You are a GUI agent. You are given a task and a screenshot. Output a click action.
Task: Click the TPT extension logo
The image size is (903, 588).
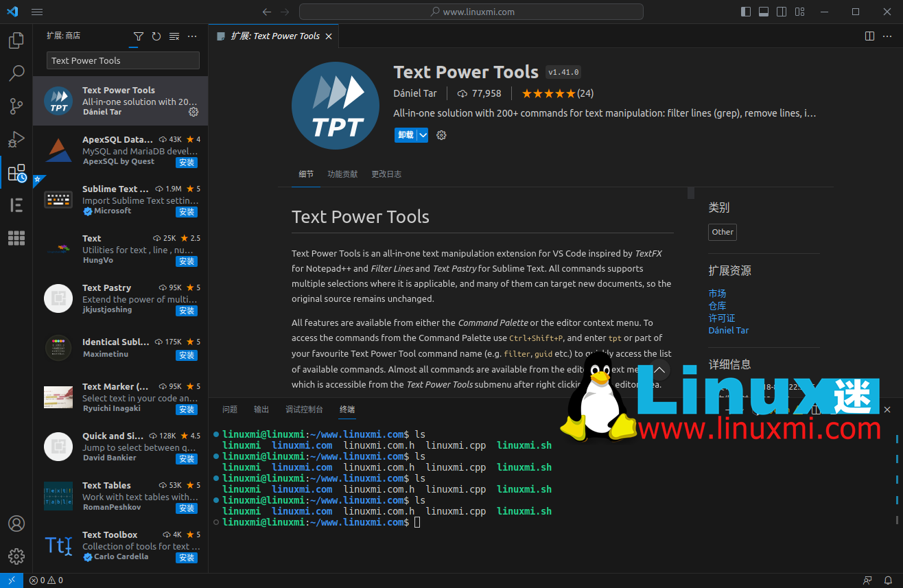pos(336,106)
